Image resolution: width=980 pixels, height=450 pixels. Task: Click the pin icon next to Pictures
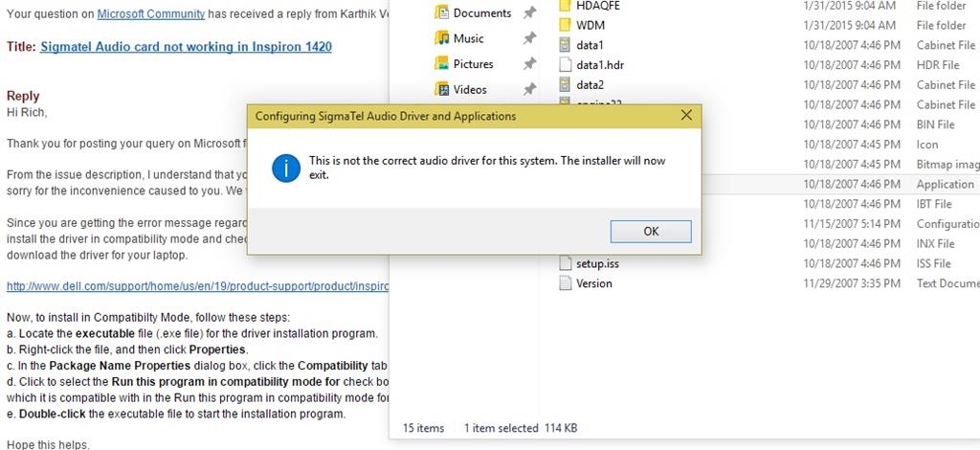click(x=529, y=64)
